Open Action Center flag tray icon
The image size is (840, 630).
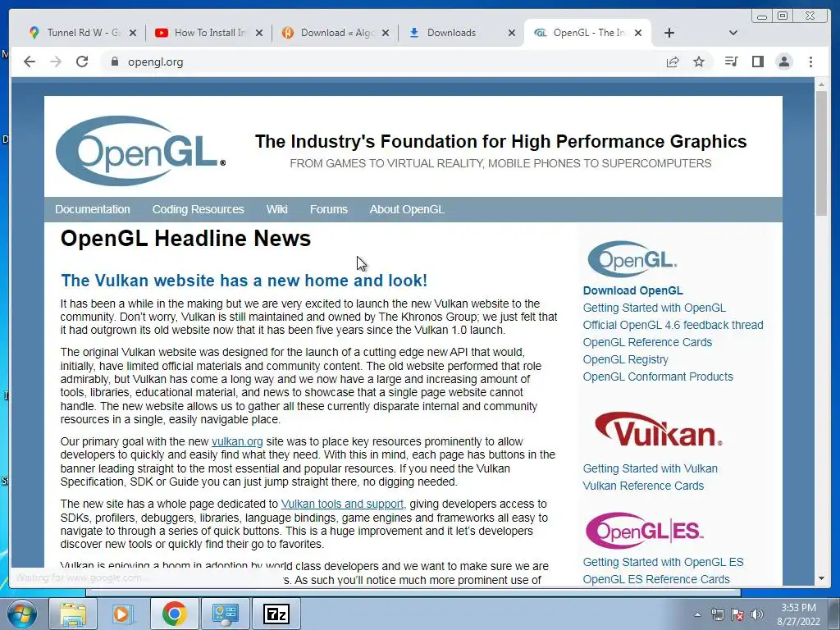[737, 614]
